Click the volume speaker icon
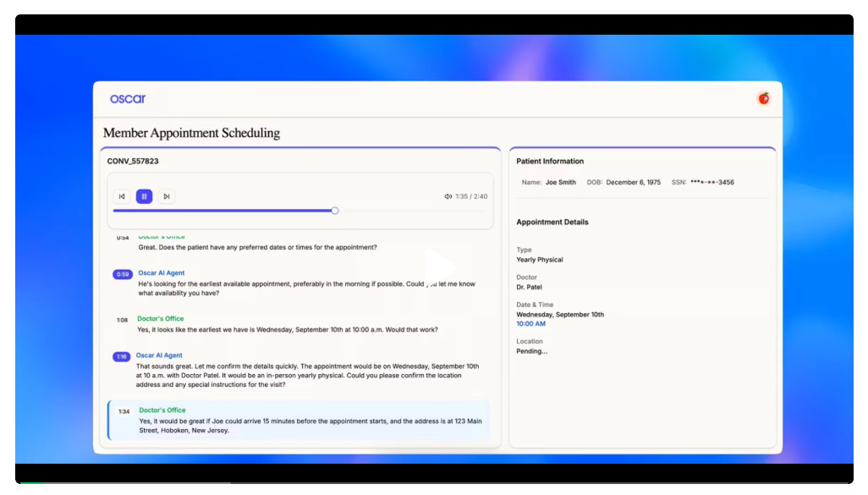This screenshot has width=868, height=495. point(448,196)
